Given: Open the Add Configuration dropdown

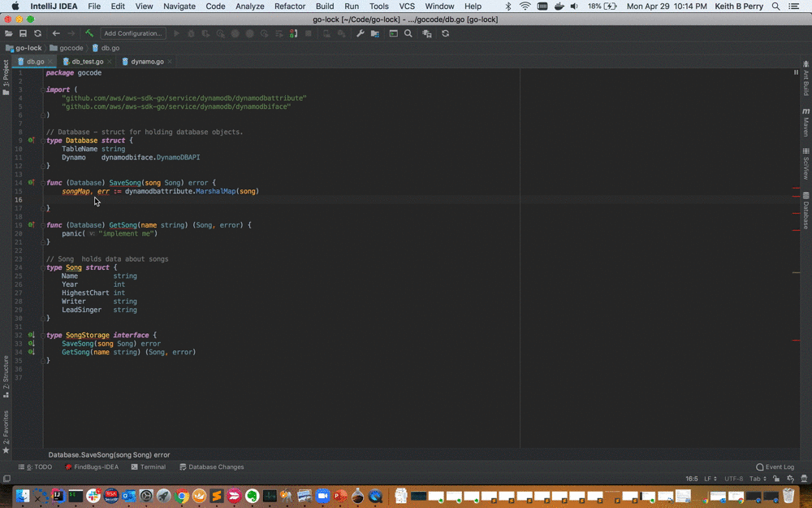Looking at the screenshot, I should (x=133, y=33).
